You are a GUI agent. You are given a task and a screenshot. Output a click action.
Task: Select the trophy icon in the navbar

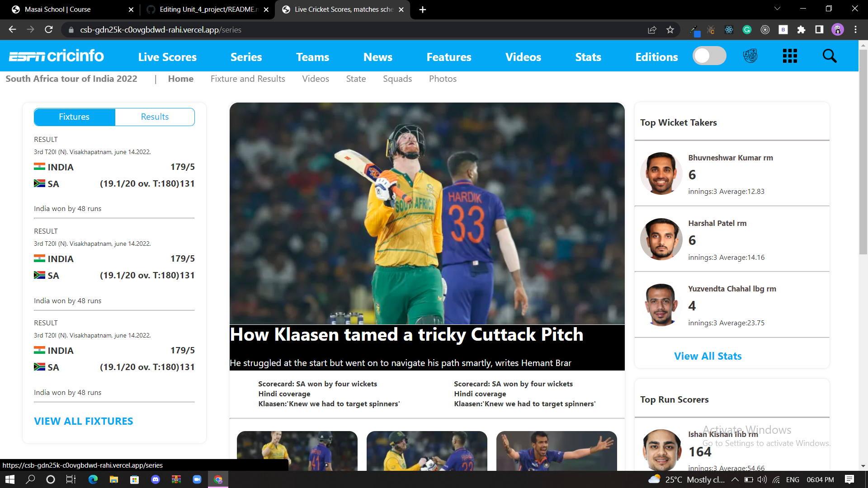pyautogui.click(x=750, y=56)
